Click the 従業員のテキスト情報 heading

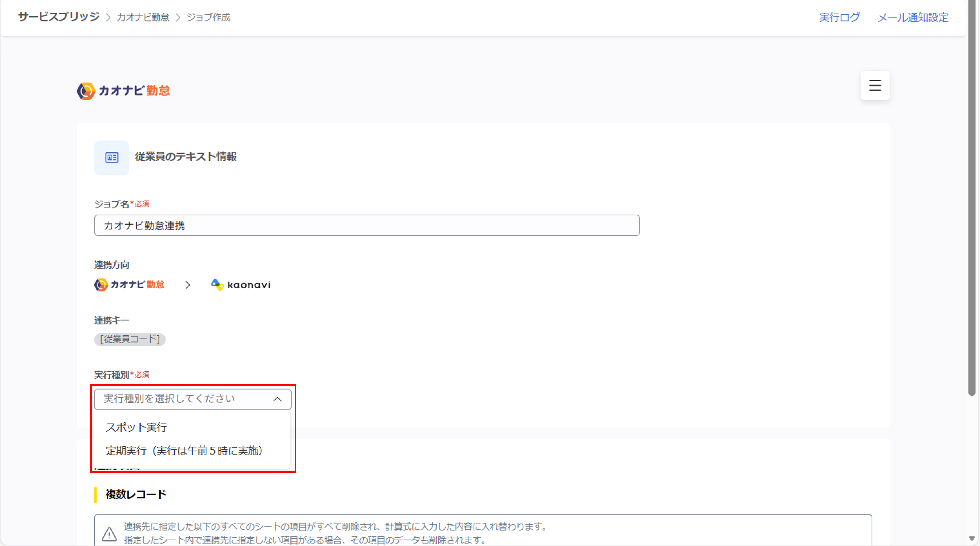(186, 157)
